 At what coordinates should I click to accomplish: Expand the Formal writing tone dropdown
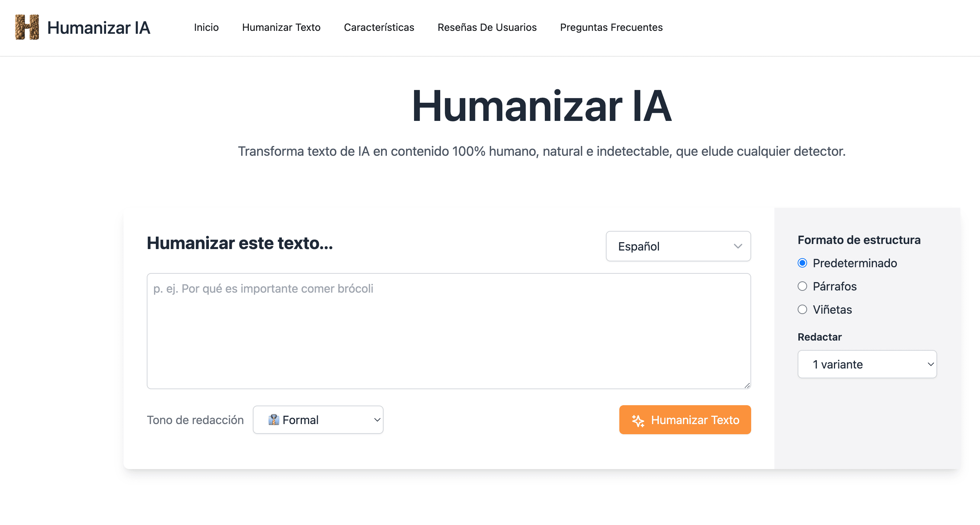[318, 420]
